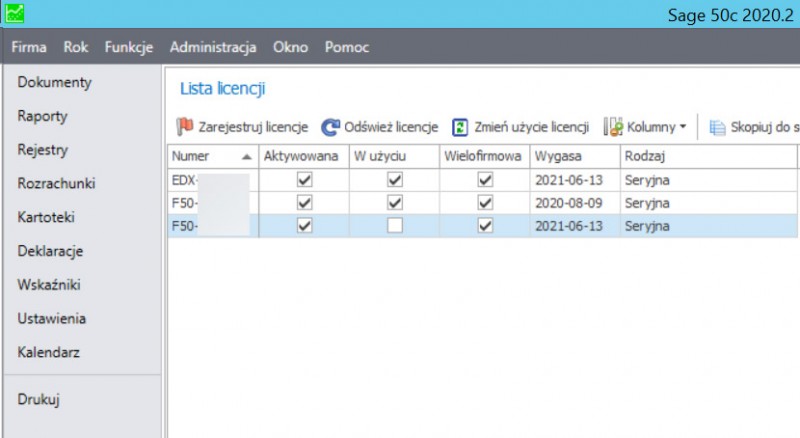Click Zarejestruj licencje button label
This screenshot has width=800, height=438.
[x=254, y=127]
